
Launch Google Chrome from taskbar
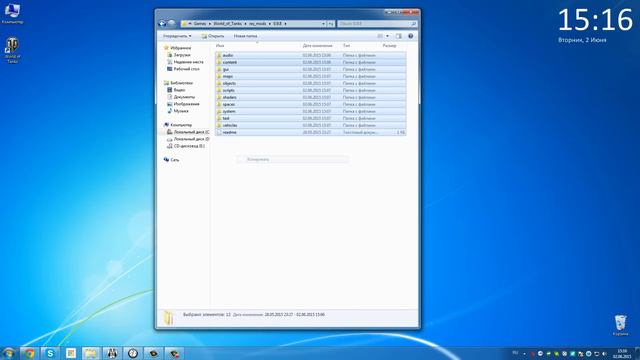29,353
